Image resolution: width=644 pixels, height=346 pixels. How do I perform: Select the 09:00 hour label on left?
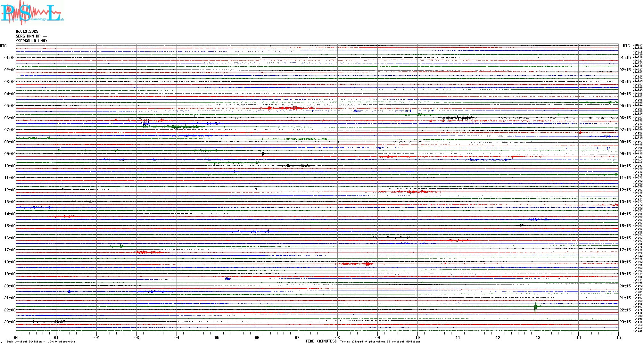[x=10, y=154]
